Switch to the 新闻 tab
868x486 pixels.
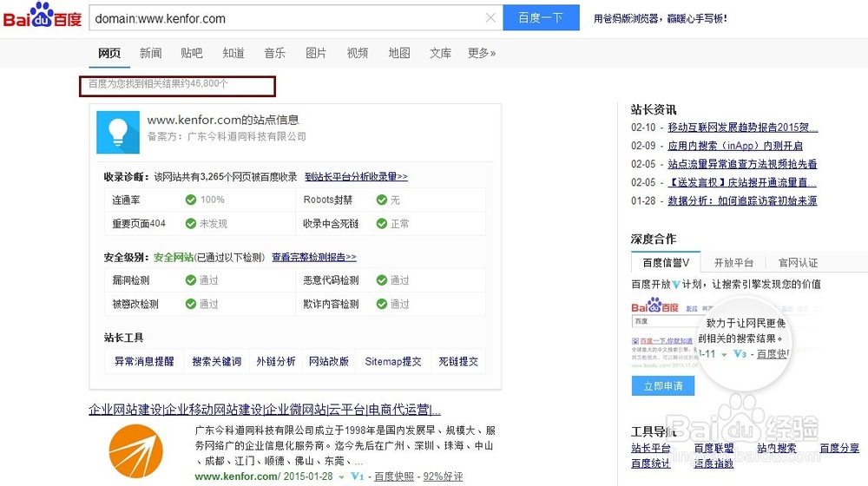tap(150, 53)
